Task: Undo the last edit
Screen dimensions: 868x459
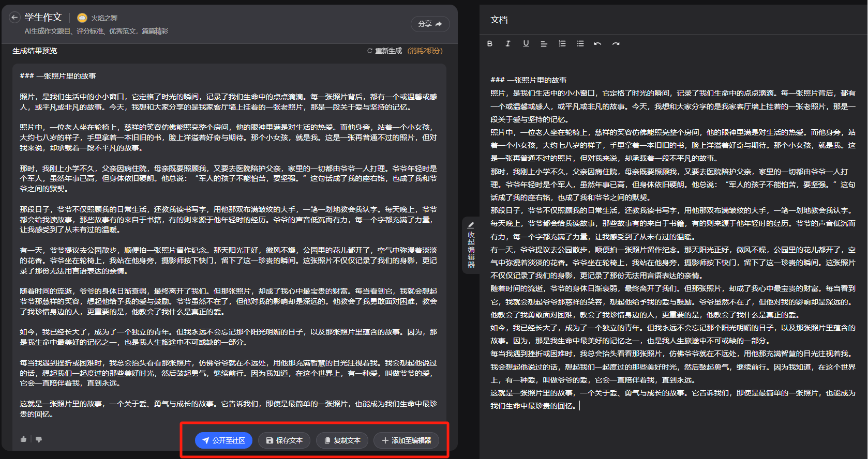Action: click(x=598, y=44)
